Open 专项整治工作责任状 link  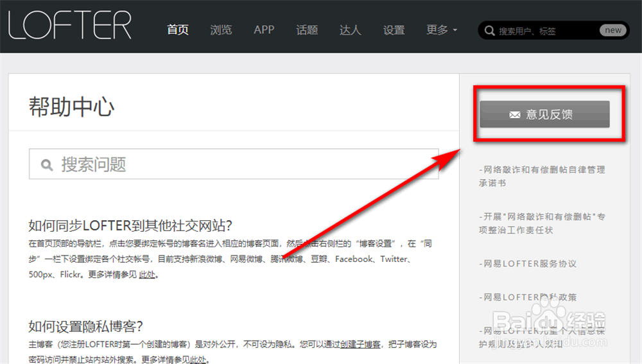coord(542,223)
